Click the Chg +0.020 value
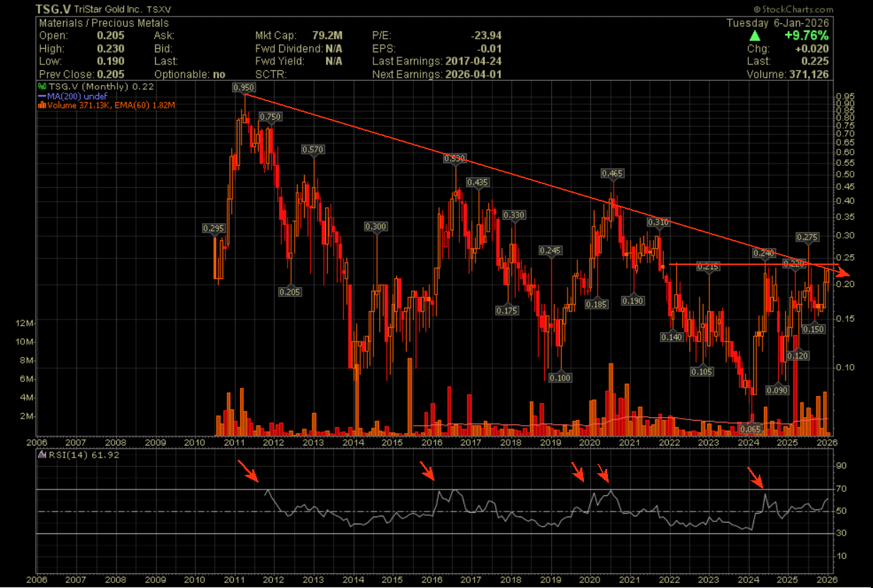 pos(813,49)
